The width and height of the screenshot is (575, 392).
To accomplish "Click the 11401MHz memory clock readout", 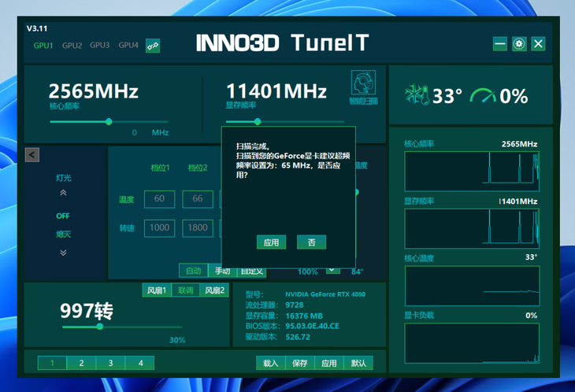I will coord(276,91).
